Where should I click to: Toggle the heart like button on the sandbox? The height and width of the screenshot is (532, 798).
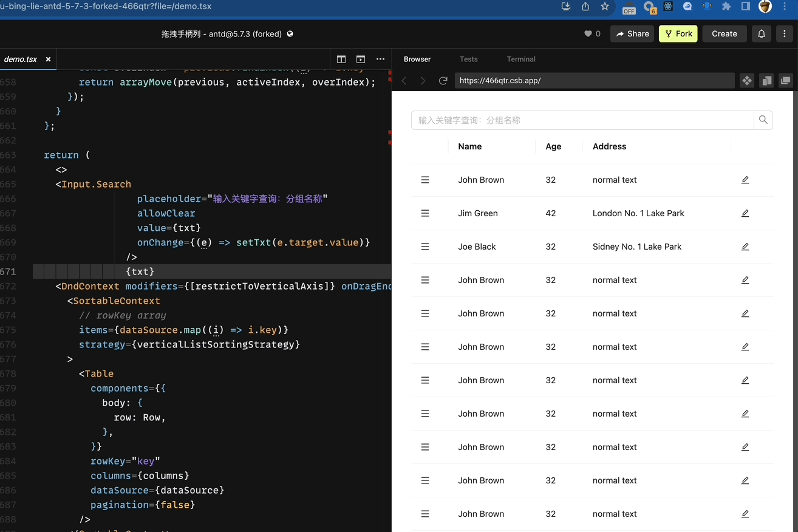click(588, 33)
